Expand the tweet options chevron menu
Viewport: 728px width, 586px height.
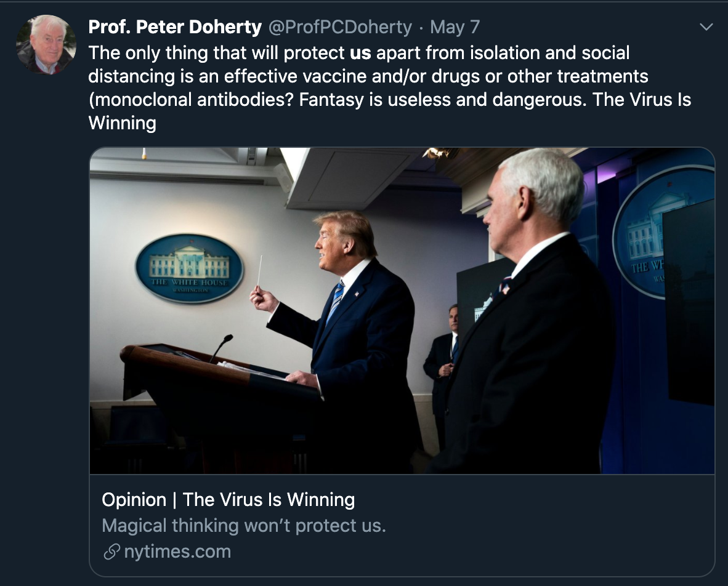706,27
